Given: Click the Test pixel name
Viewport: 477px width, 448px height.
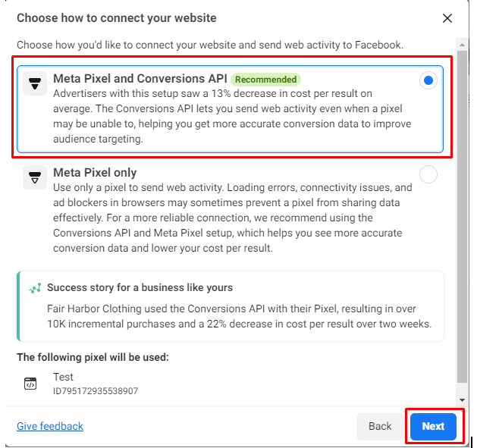Looking at the screenshot, I should (x=63, y=377).
